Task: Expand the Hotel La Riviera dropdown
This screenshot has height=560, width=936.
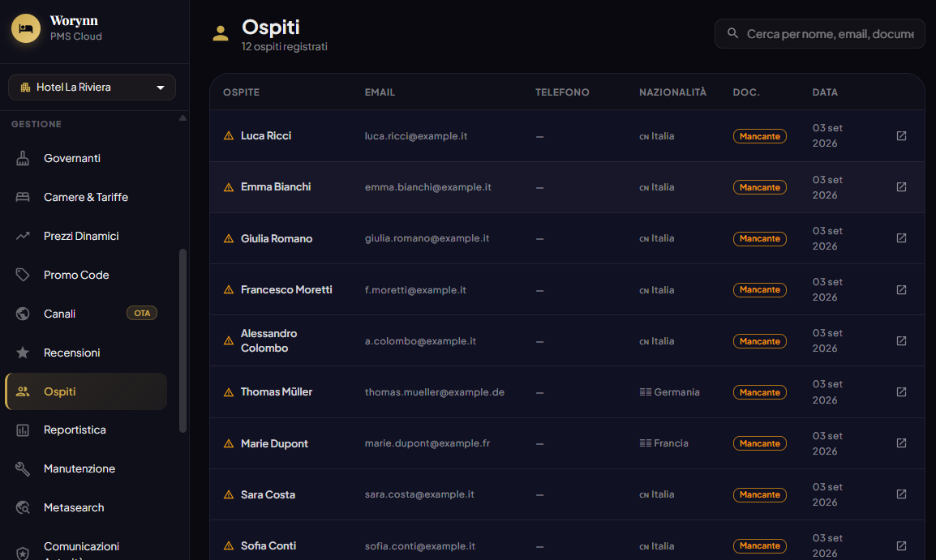Action: (92, 87)
